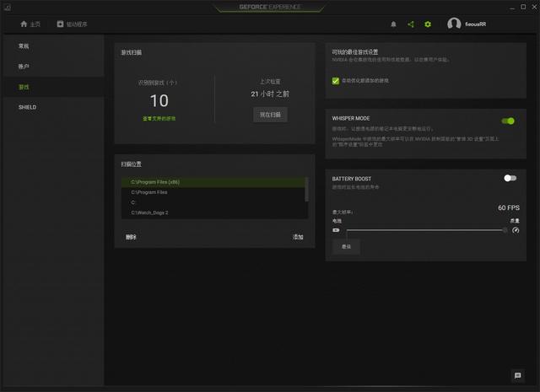Viewport: 540px width, 392px height.
Task: Click the quality gauge icon by slider
Action: [x=515, y=229]
